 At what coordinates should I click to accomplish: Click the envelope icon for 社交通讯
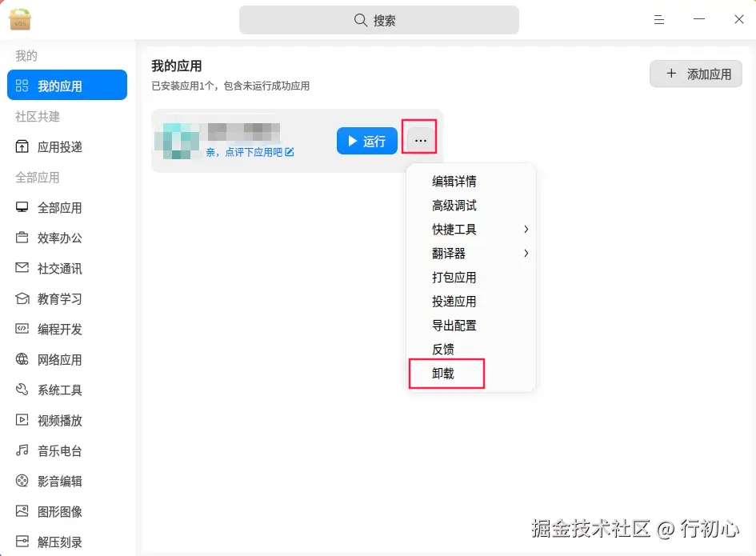pyautogui.click(x=22, y=268)
